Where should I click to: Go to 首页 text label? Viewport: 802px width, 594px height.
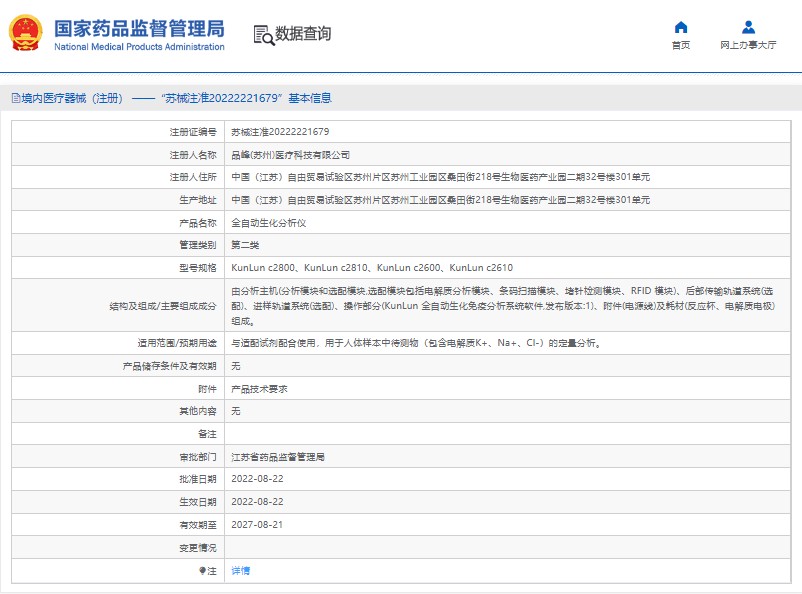point(680,45)
